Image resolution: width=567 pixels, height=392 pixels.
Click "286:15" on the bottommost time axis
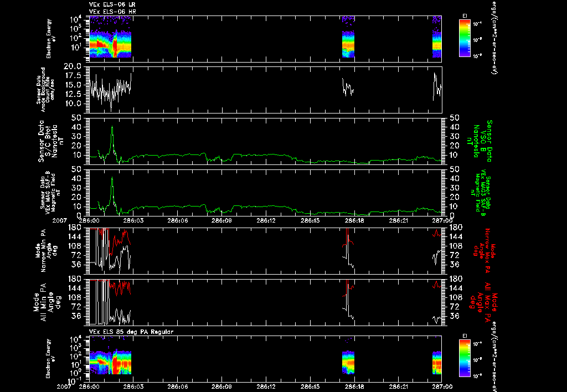pyautogui.click(x=310, y=386)
